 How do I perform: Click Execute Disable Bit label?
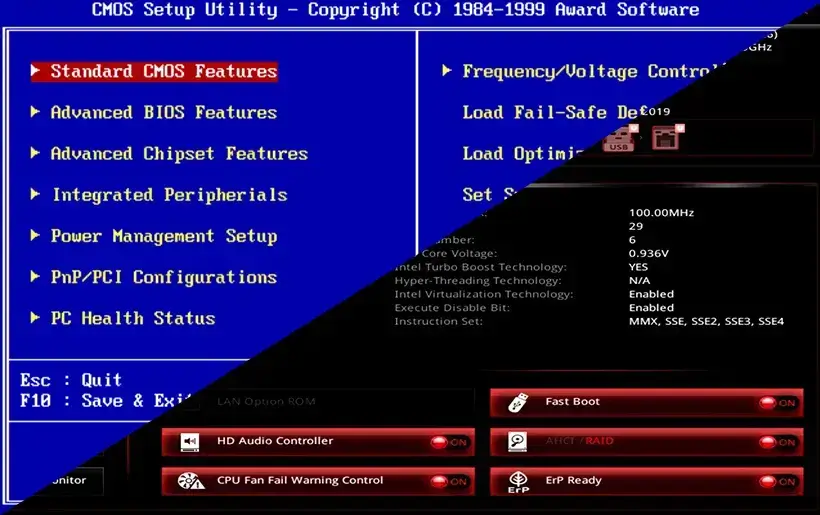pyautogui.click(x=452, y=307)
